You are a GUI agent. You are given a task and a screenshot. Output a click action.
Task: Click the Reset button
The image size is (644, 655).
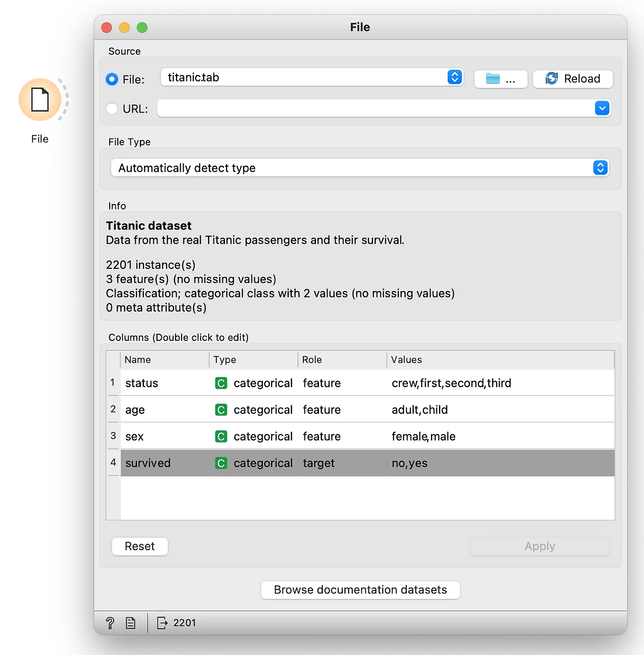pos(140,546)
